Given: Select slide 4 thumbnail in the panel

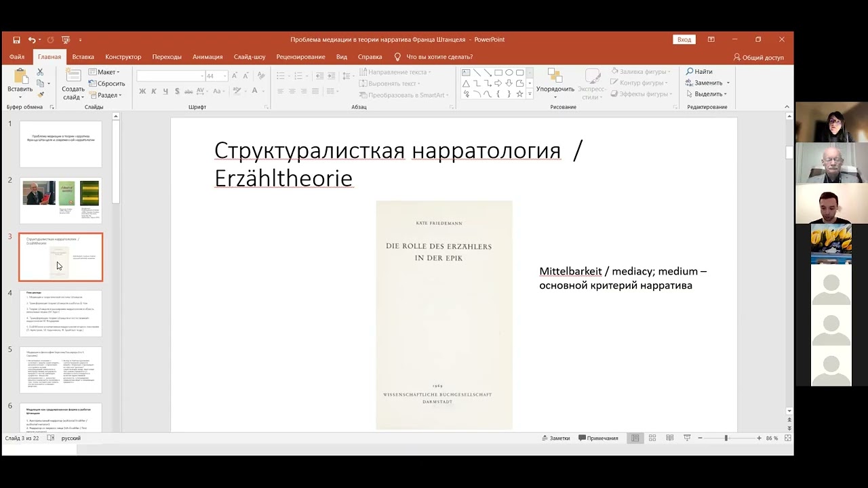Looking at the screenshot, I should click(x=60, y=313).
